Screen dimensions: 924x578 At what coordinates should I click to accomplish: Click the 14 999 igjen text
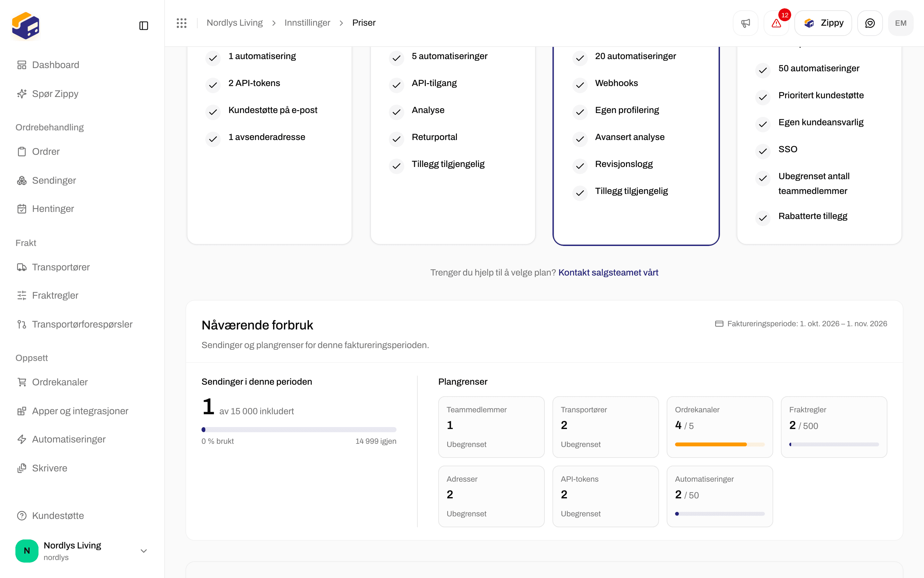[x=376, y=441]
